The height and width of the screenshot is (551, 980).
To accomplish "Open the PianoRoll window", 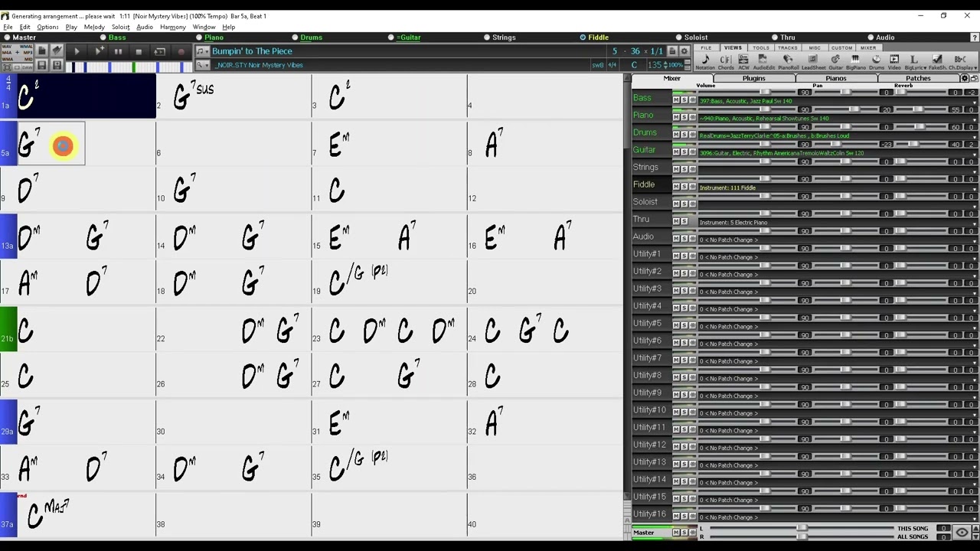I will coord(788,62).
